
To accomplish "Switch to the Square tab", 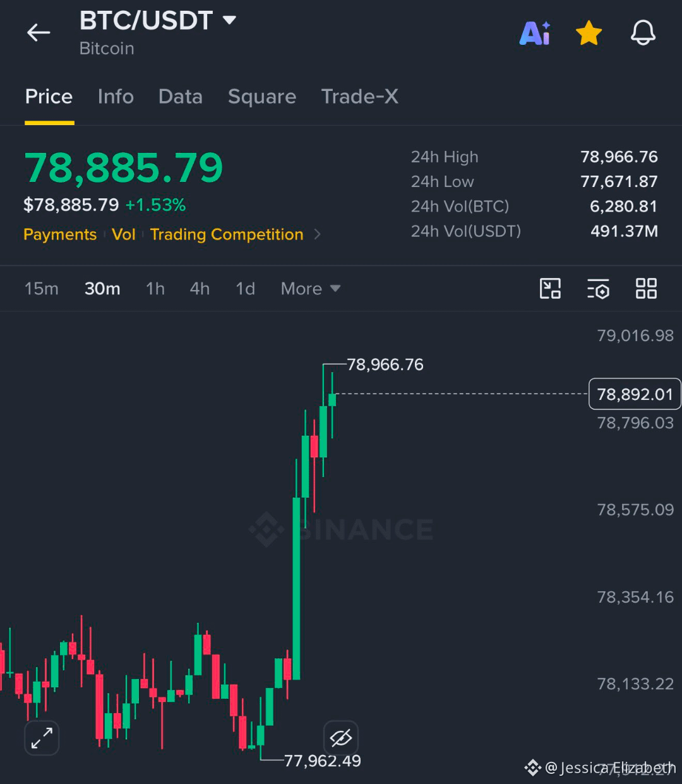I will tap(262, 97).
